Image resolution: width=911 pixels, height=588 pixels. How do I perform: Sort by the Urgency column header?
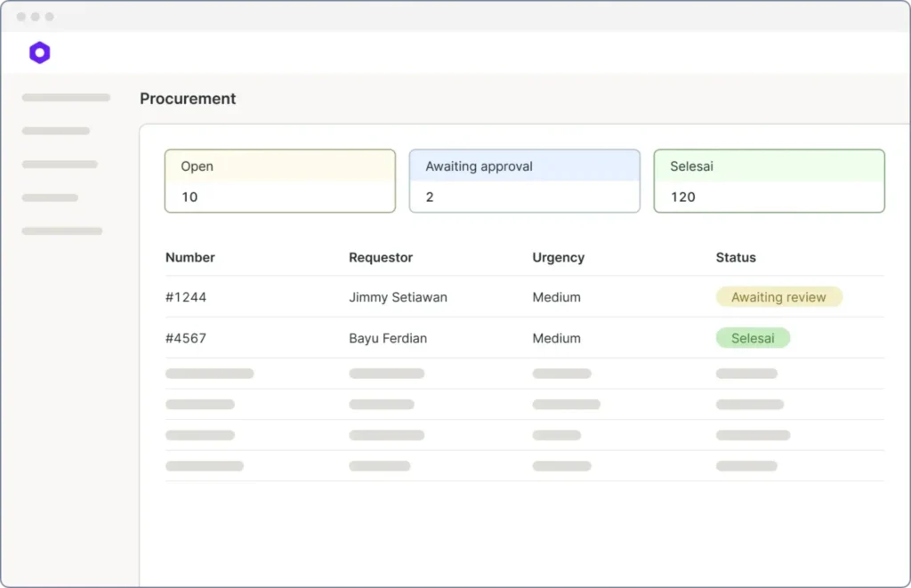558,257
